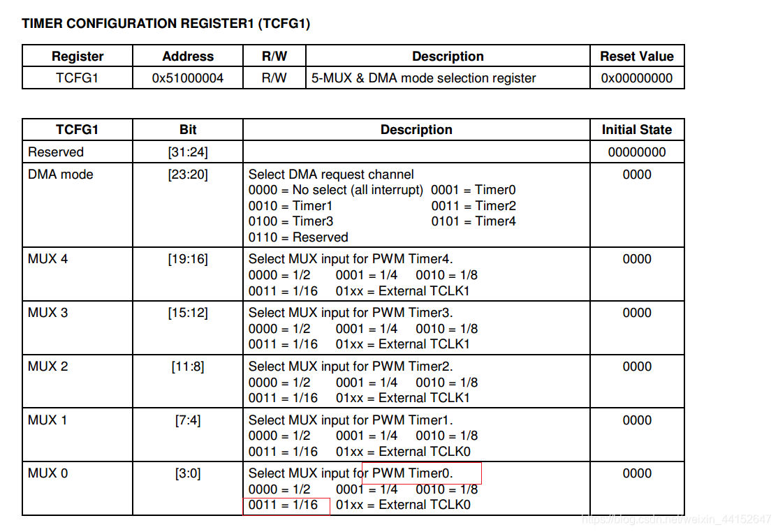Click '0001 = 1/4' in the MUX 2 row
The height and width of the screenshot is (532, 778).
click(367, 383)
